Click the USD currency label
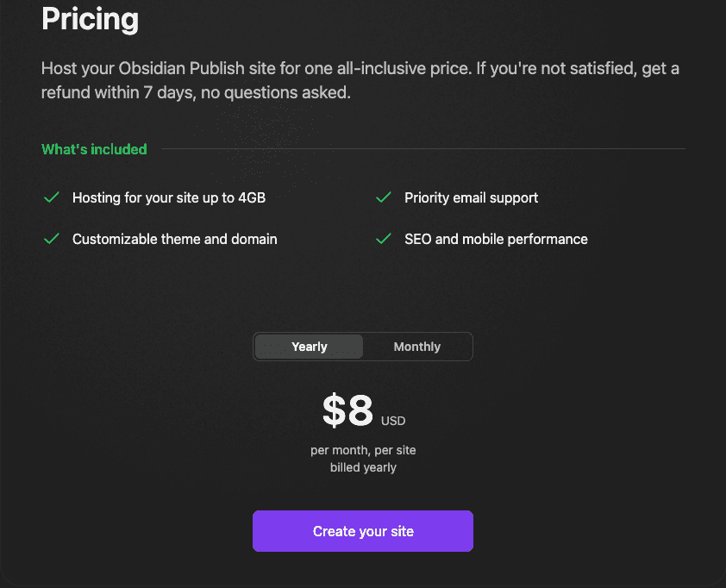The height and width of the screenshot is (588, 726). [393, 422]
